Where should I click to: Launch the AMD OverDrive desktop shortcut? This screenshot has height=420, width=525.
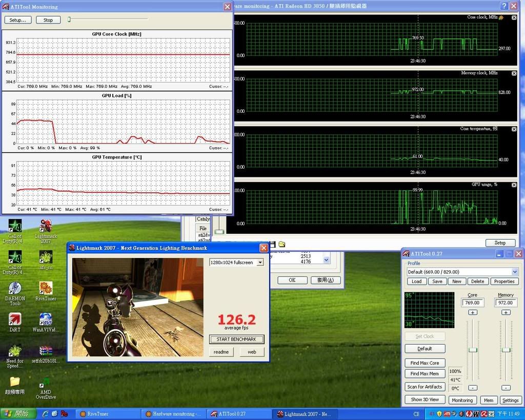(x=46, y=388)
